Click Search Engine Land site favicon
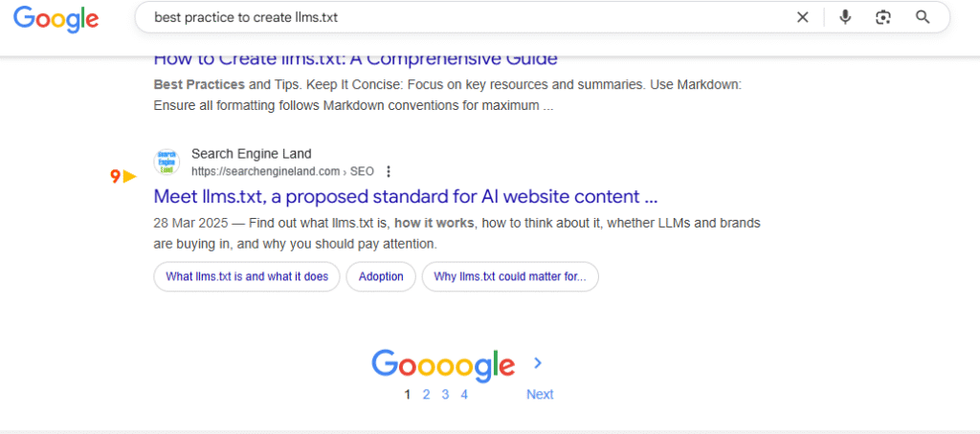This screenshot has height=434, width=980. click(167, 163)
